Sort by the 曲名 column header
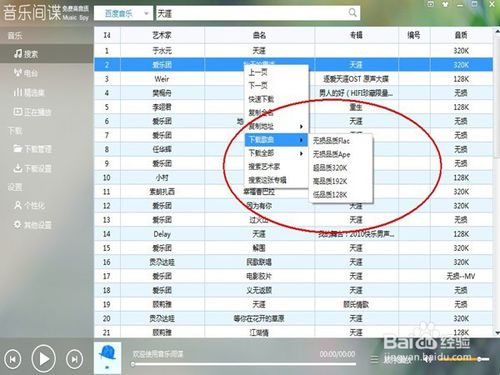 point(259,35)
